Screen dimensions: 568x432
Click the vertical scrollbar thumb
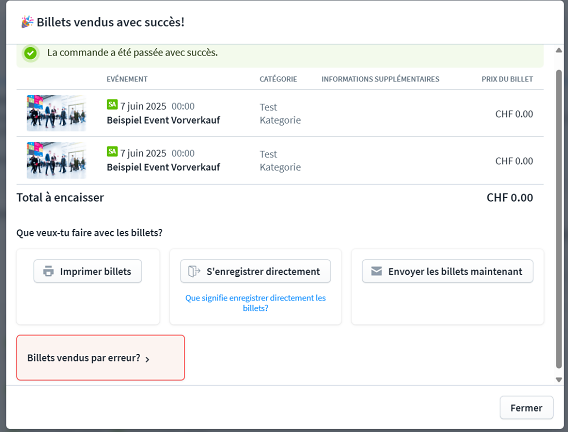point(559,219)
